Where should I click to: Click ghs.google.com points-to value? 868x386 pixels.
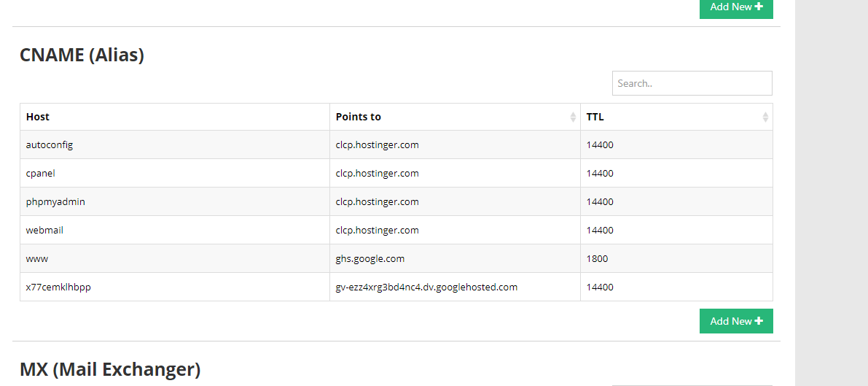(370, 258)
